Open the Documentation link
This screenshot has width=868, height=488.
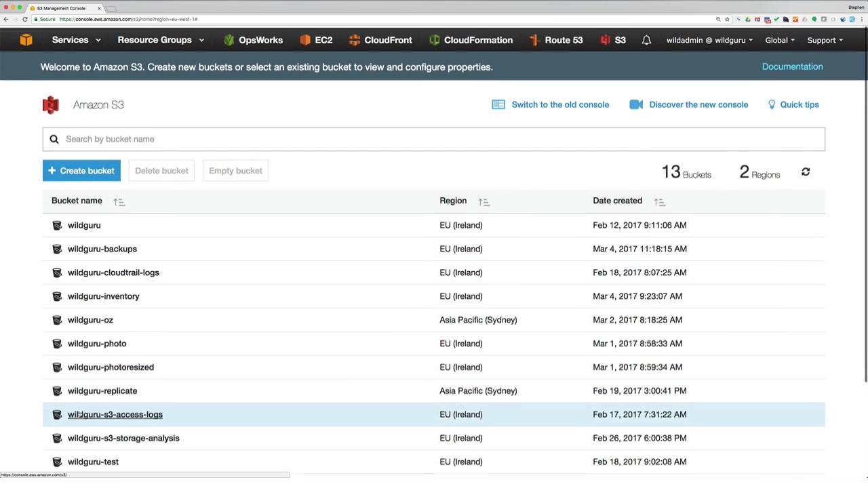point(792,66)
